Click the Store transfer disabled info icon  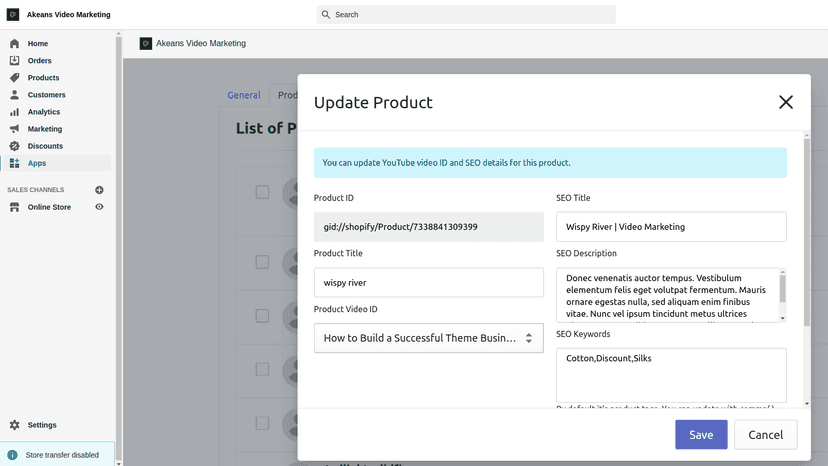click(x=13, y=455)
